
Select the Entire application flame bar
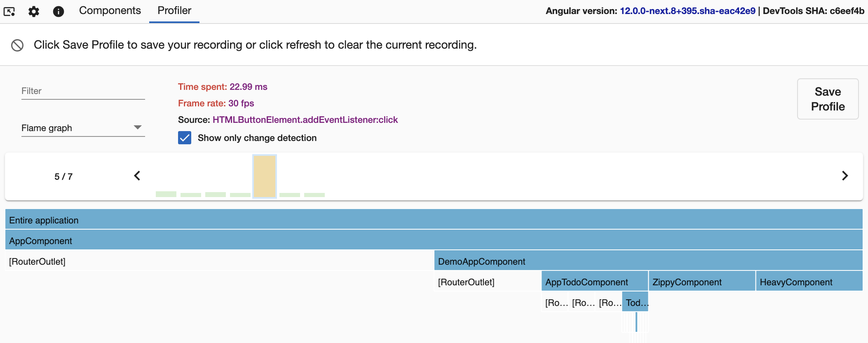(434, 219)
